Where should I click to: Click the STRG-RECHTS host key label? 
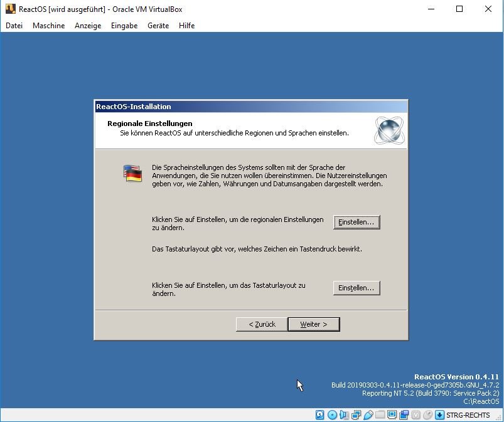click(x=468, y=415)
